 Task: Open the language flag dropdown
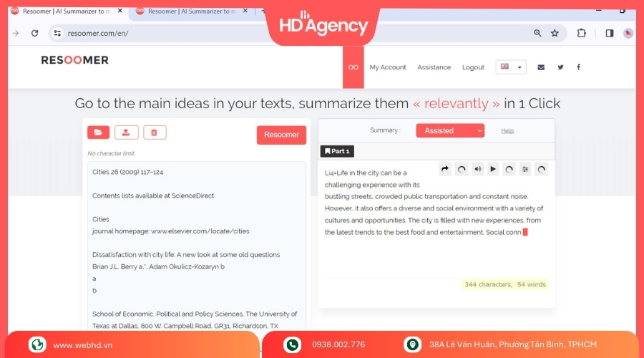click(x=510, y=67)
